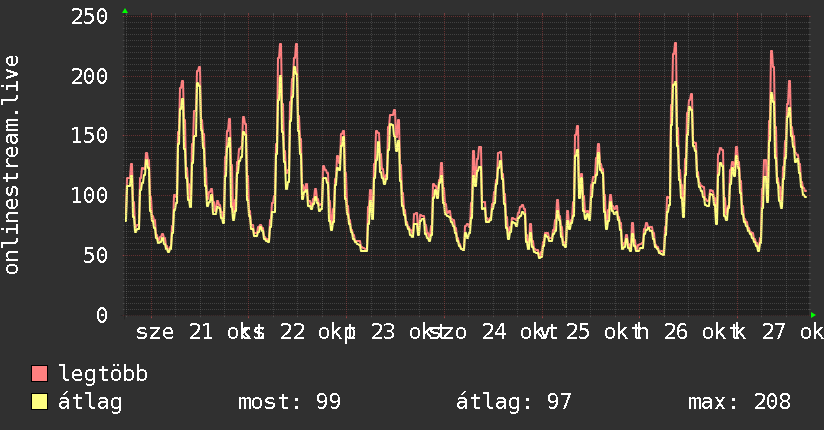This screenshot has width=824, height=430.
Task: Select the 'átlag' legend label beside yellow swatch
Action: coord(90,402)
